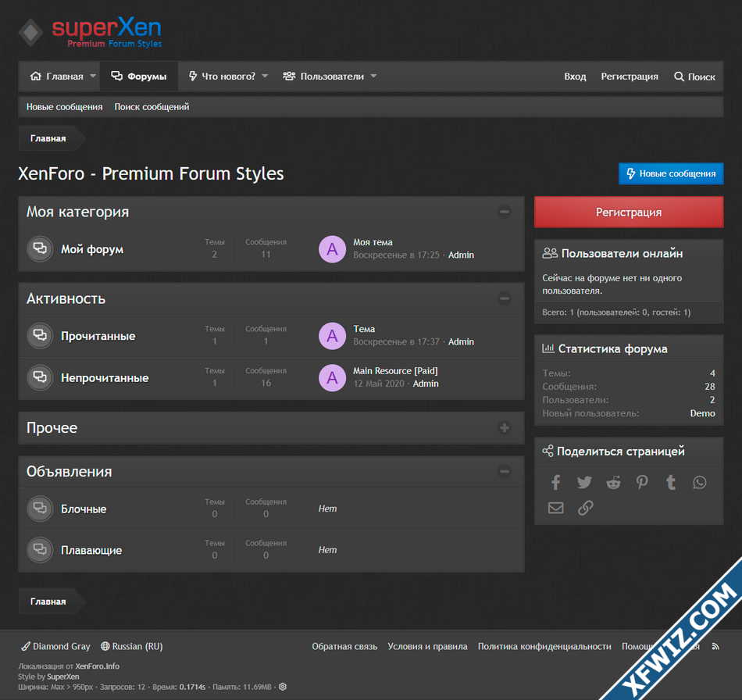
Task: Open Admin avatar beside Main Resource [Paid]
Action: (x=332, y=377)
